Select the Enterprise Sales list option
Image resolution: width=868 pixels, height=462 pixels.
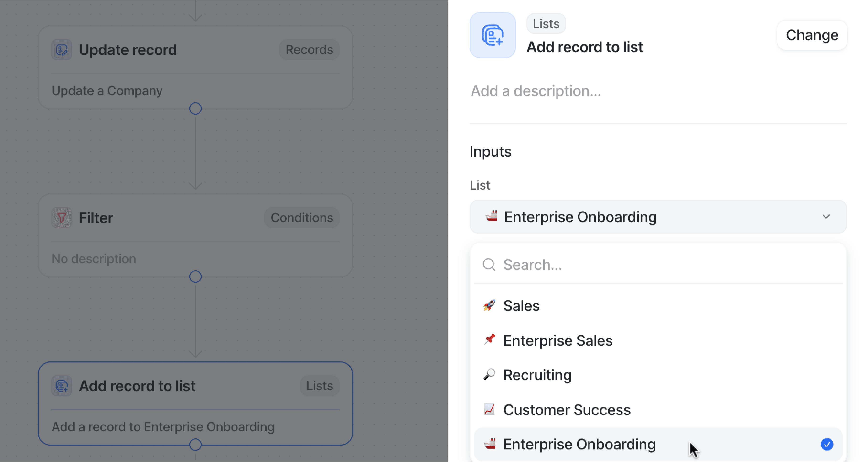coord(658,340)
